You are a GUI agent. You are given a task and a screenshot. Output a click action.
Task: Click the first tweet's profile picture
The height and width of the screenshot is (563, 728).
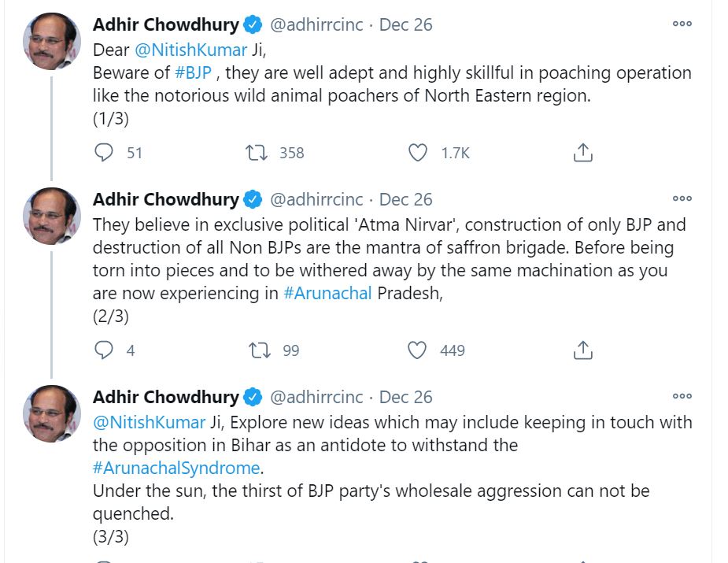click(x=52, y=41)
